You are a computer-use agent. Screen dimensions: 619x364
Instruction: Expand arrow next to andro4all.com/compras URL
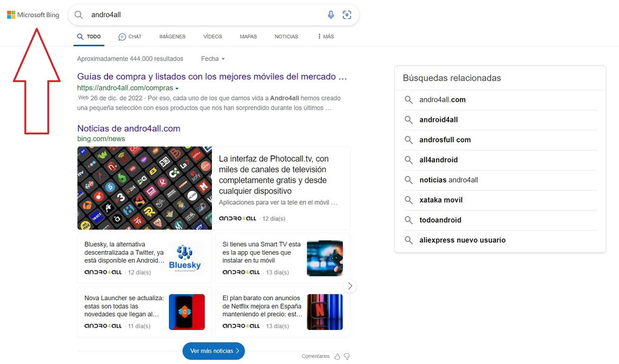point(177,89)
